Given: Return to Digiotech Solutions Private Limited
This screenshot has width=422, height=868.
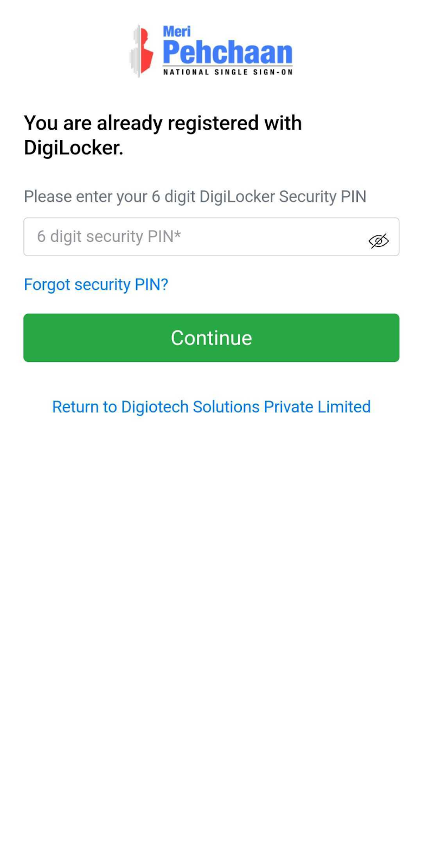Looking at the screenshot, I should point(211,407).
